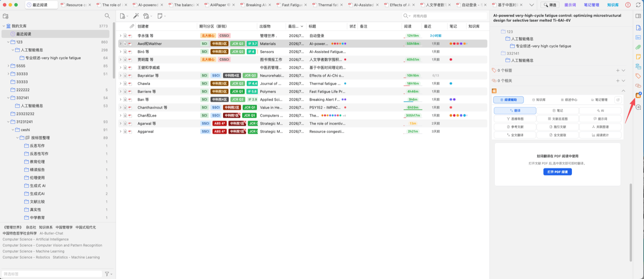Collapse the 我的文库 library tree
644x279 pixels.
pyautogui.click(x=4, y=26)
